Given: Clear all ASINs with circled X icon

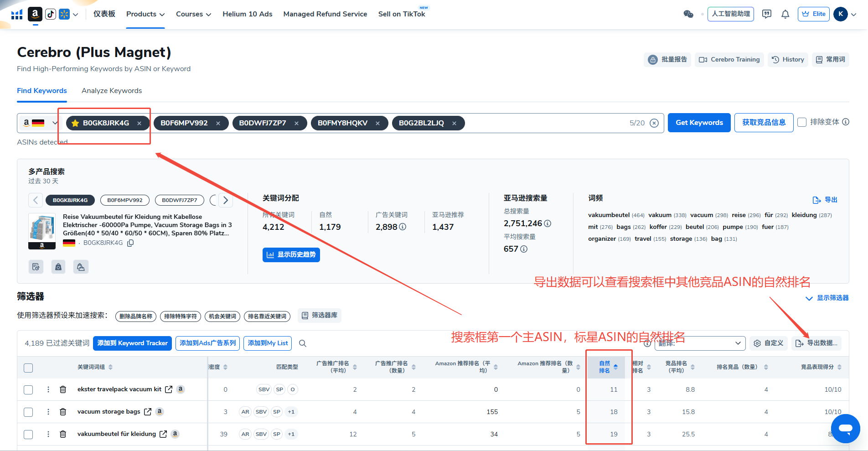Looking at the screenshot, I should pos(654,123).
